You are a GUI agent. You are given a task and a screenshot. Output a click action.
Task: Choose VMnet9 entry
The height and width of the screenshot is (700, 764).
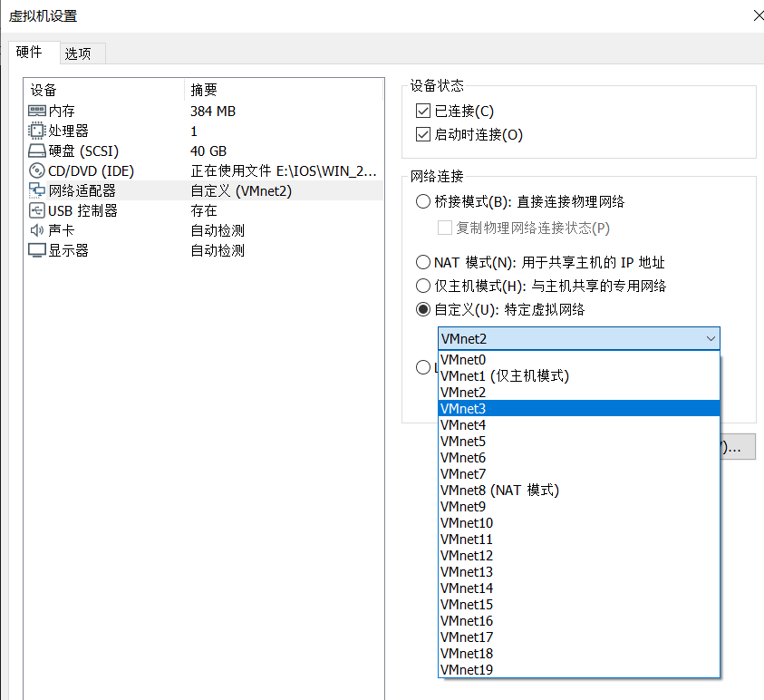tap(579, 507)
